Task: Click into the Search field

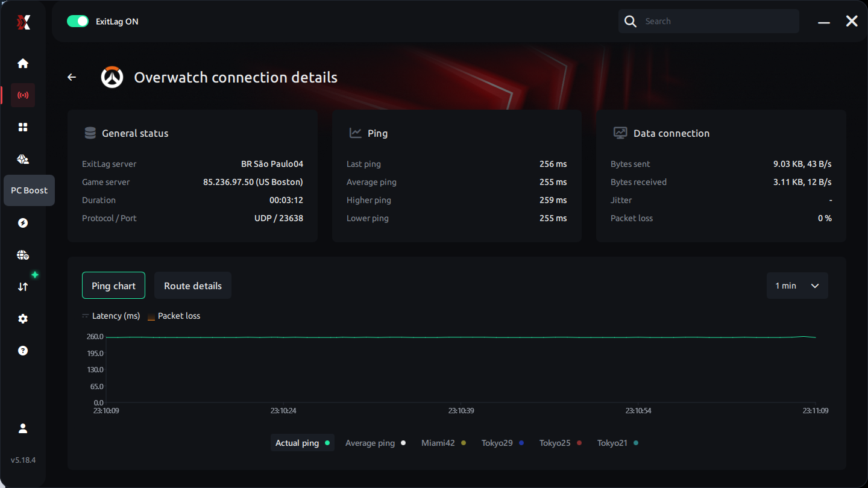Action: [717, 21]
